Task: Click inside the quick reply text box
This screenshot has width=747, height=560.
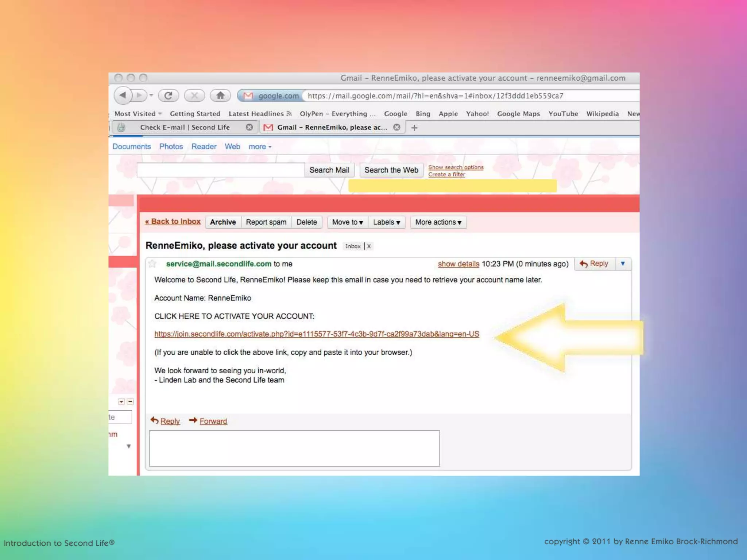Action: tap(294, 448)
